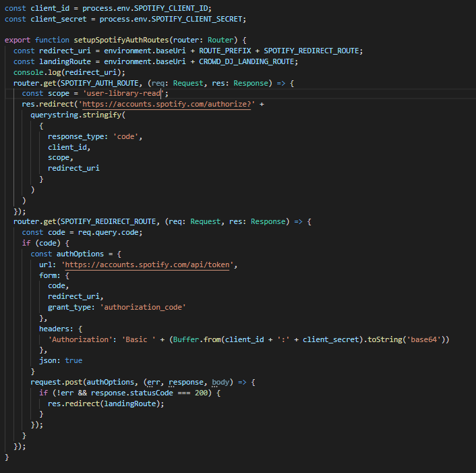476x473 pixels.
Task: Open the accounts.spotify.com/authorize URL link
Action: click(x=167, y=104)
